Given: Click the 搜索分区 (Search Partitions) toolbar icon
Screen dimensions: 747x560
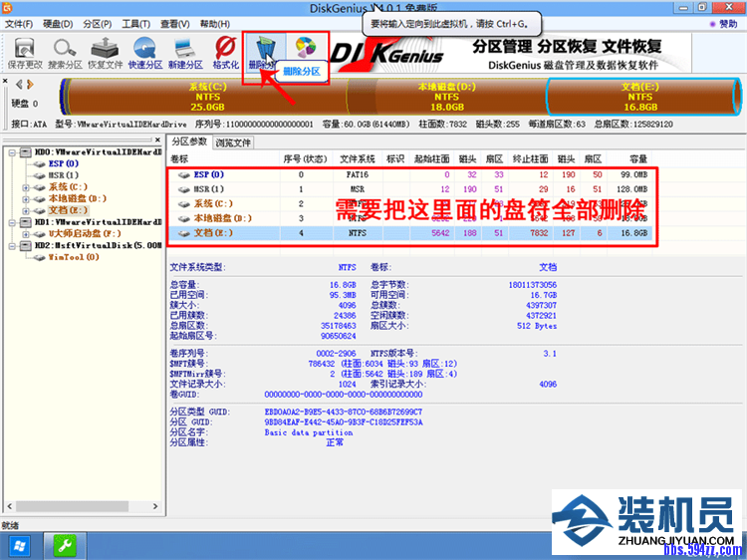Looking at the screenshot, I should click(65, 52).
